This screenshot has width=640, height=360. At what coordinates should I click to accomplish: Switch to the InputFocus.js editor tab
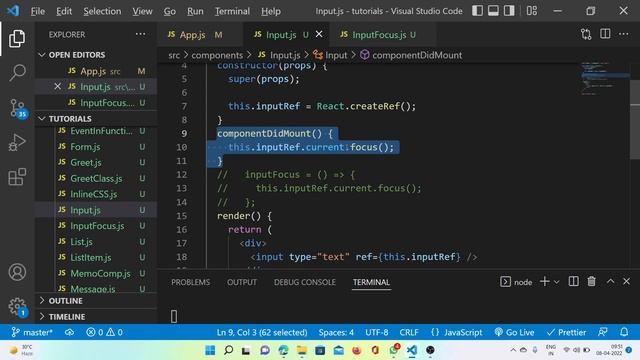pyautogui.click(x=382, y=35)
